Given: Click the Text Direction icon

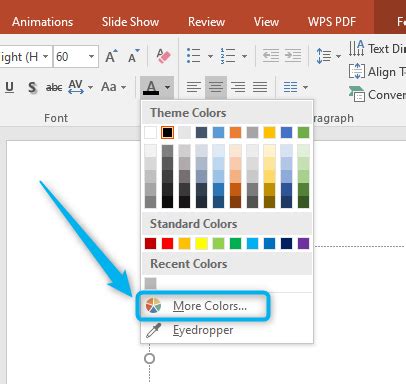Looking at the screenshot, I should [356, 48].
